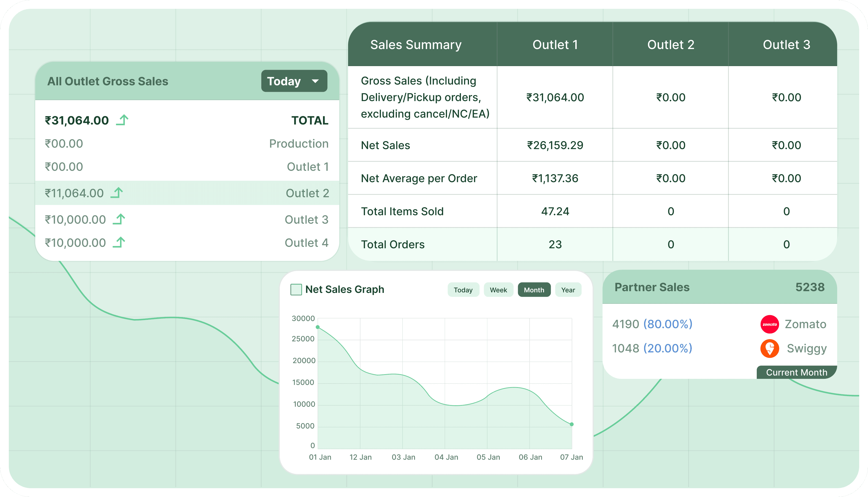
Task: Select the Year graph range
Action: pos(568,290)
